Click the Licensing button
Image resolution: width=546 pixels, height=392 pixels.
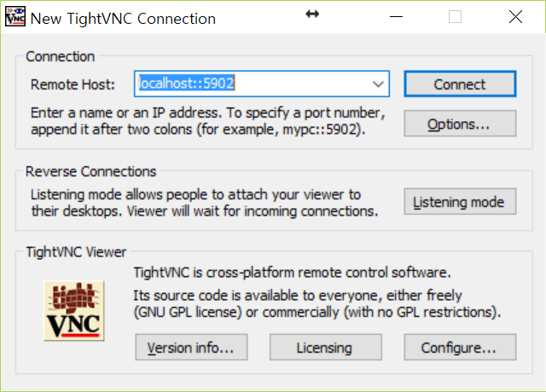point(325,348)
